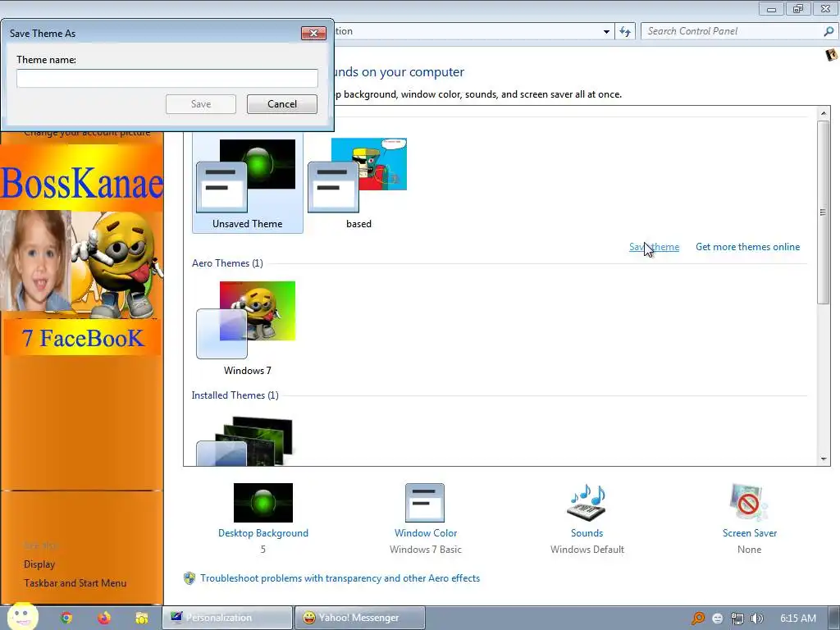Open the Sounds icon

coord(587,503)
